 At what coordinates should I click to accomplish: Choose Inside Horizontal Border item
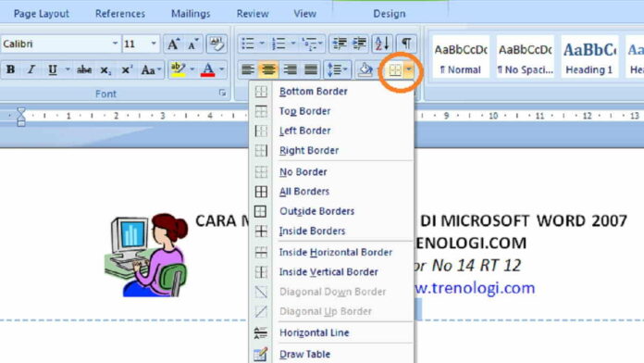(x=331, y=253)
